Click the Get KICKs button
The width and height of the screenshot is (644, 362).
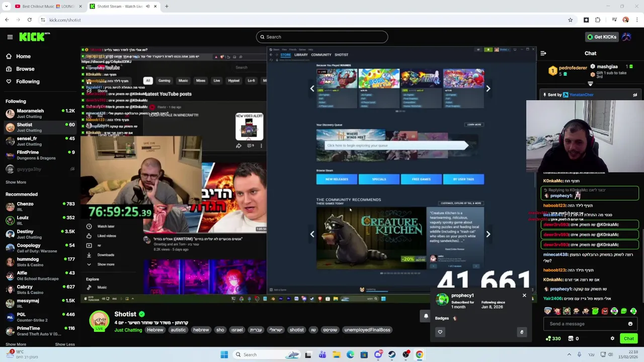[x=601, y=37]
